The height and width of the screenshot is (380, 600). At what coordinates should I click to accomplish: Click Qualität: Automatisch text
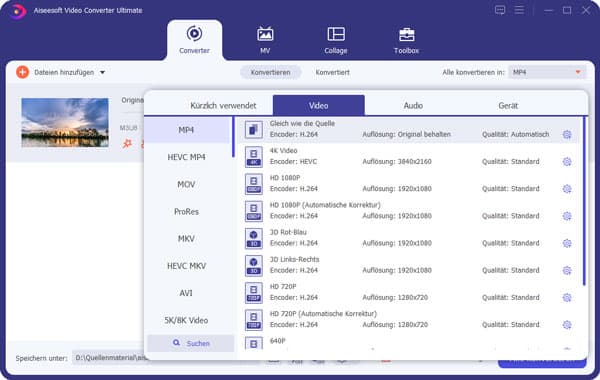[515, 134]
